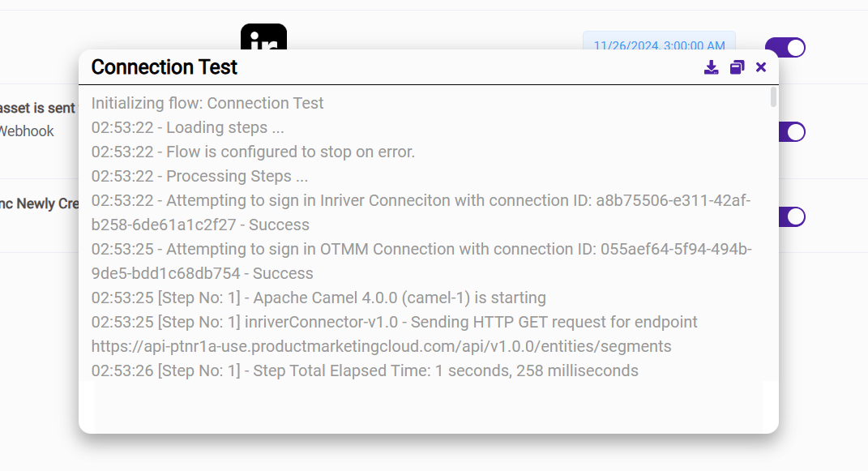Click the "Flow is configured to stop on error" line

[x=253, y=152]
